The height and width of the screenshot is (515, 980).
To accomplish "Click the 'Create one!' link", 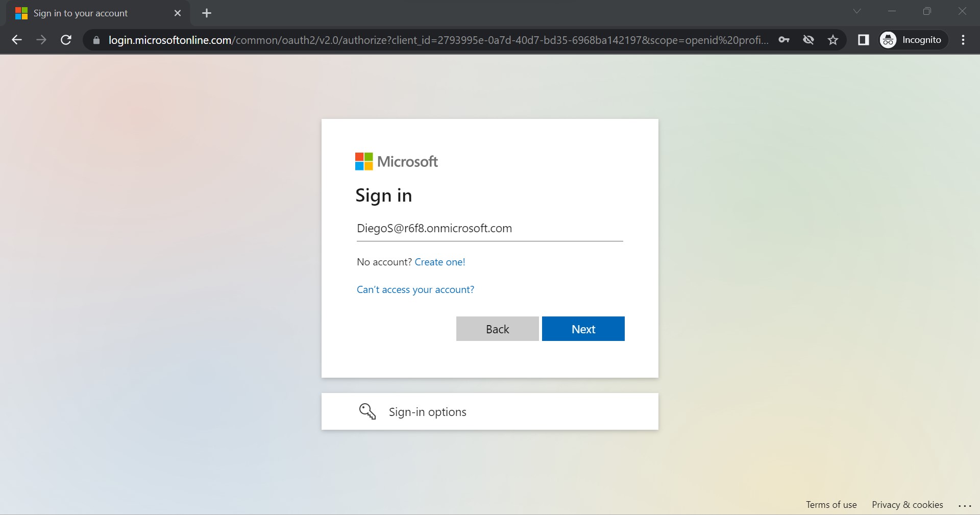I will (x=439, y=262).
